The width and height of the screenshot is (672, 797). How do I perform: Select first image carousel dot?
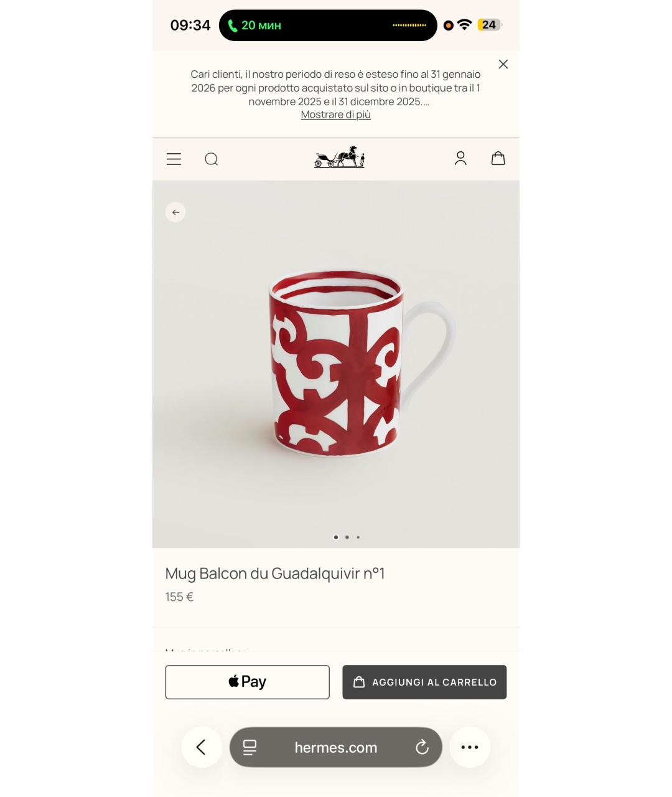(x=336, y=537)
